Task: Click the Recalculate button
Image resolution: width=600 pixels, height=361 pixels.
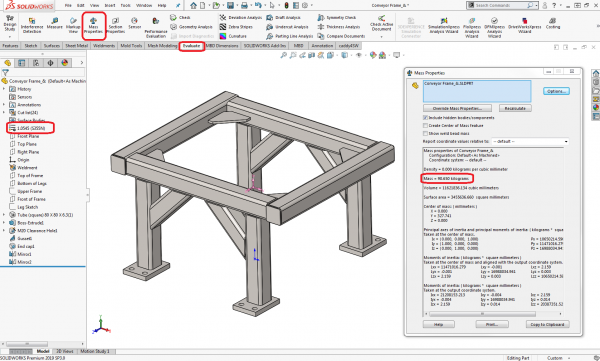Action: click(x=515, y=108)
